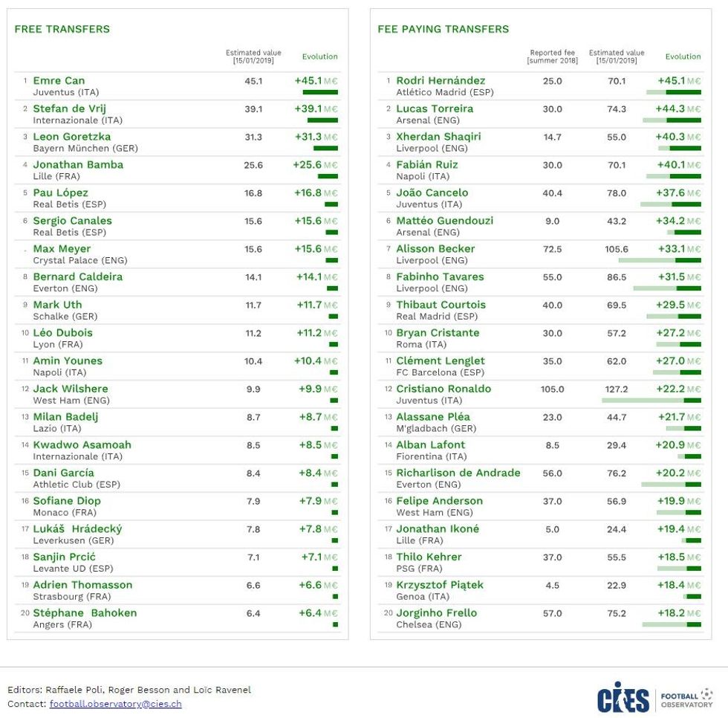Click Cristiano Ronaldo's evolution bar

(x=651, y=401)
